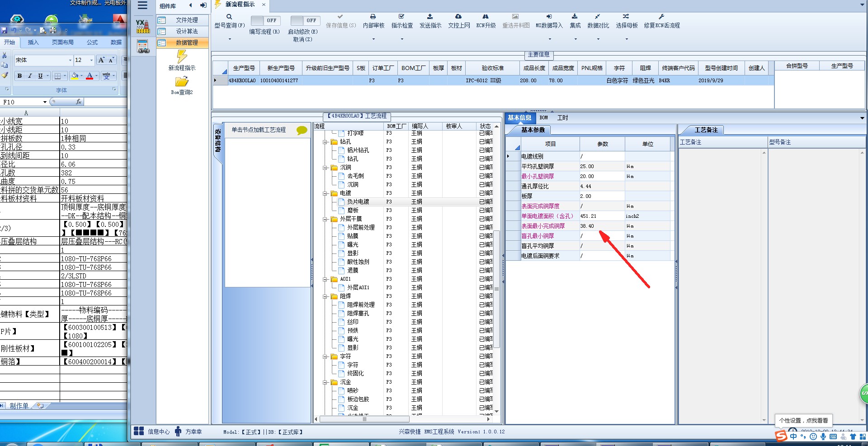This screenshot has width=868, height=446.
Task: Click the 基本参数 section header
Action: click(x=533, y=130)
